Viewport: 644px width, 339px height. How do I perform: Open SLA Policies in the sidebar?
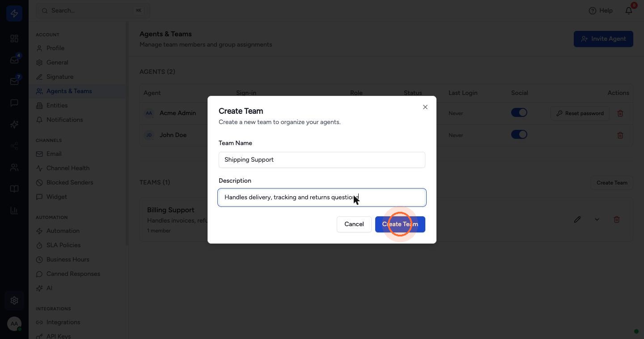tap(64, 245)
